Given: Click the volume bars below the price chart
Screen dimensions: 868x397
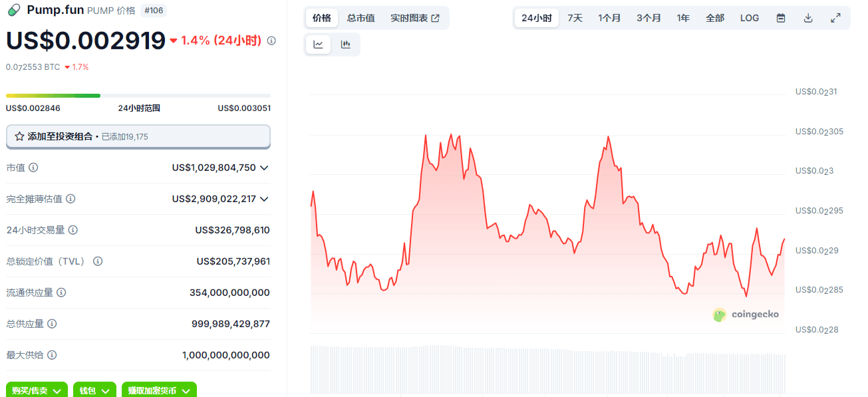Looking at the screenshot, I should click(x=548, y=368).
